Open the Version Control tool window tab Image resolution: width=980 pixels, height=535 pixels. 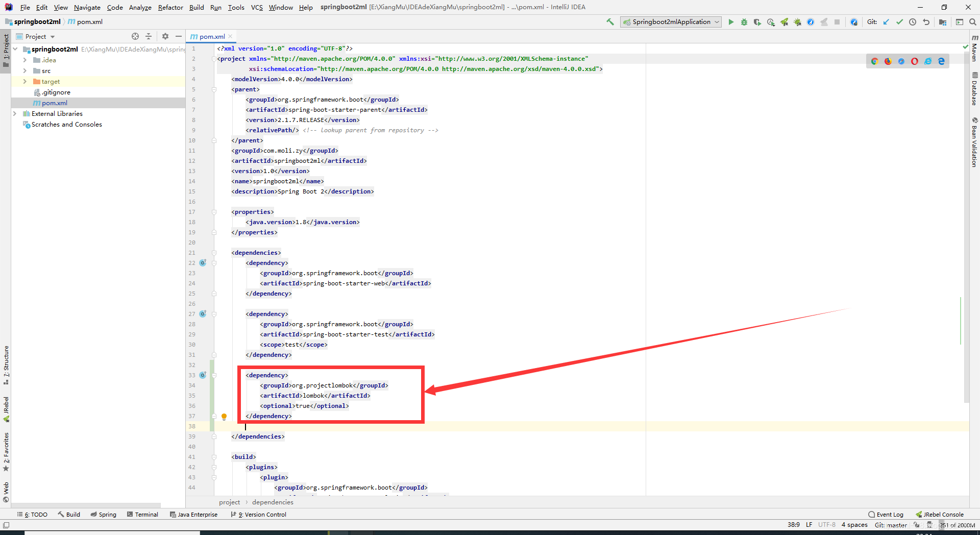coord(259,515)
